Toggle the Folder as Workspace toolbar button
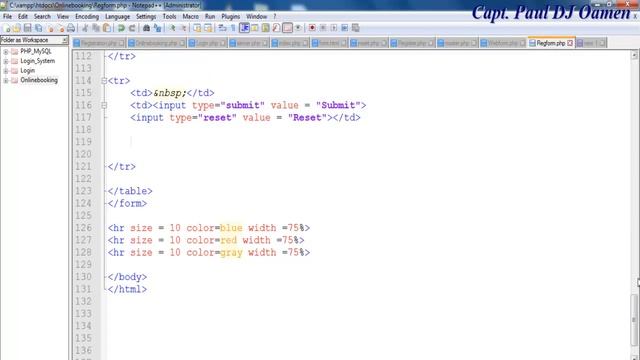Viewport: 640px width, 360px height. coord(287,28)
